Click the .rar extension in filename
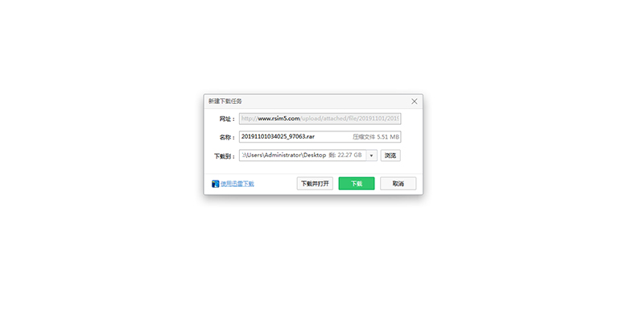Image resolution: width=644 pixels, height=328 pixels. pyautogui.click(x=310, y=136)
